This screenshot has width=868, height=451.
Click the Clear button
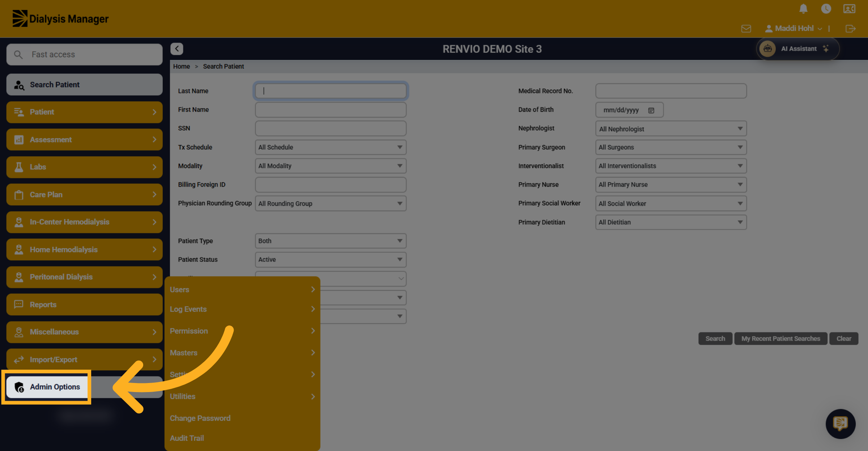(844, 339)
